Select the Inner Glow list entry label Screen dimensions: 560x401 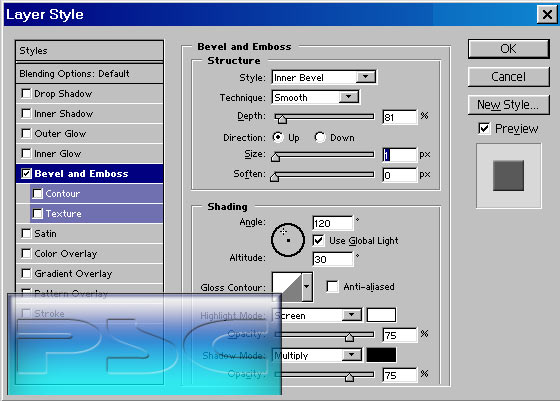58,154
